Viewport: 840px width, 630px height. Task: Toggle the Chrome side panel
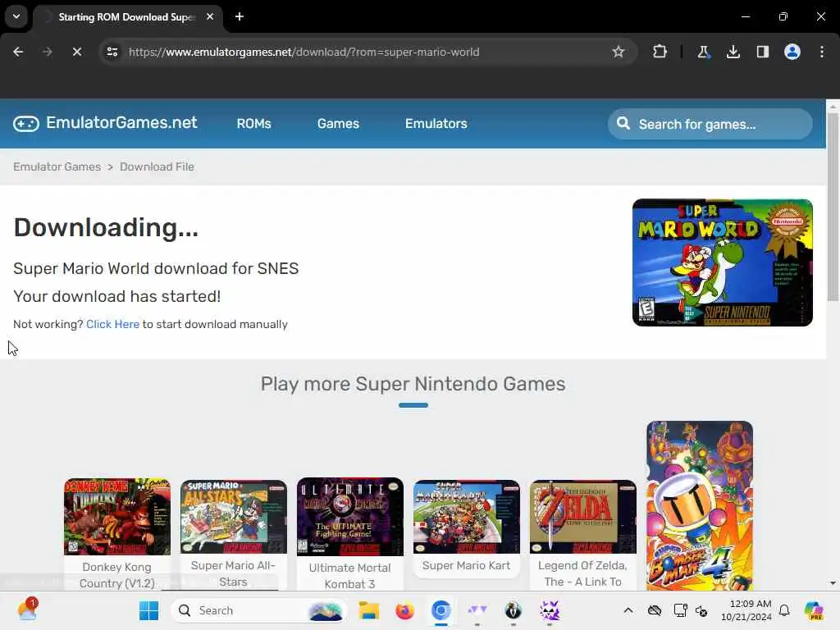762,52
